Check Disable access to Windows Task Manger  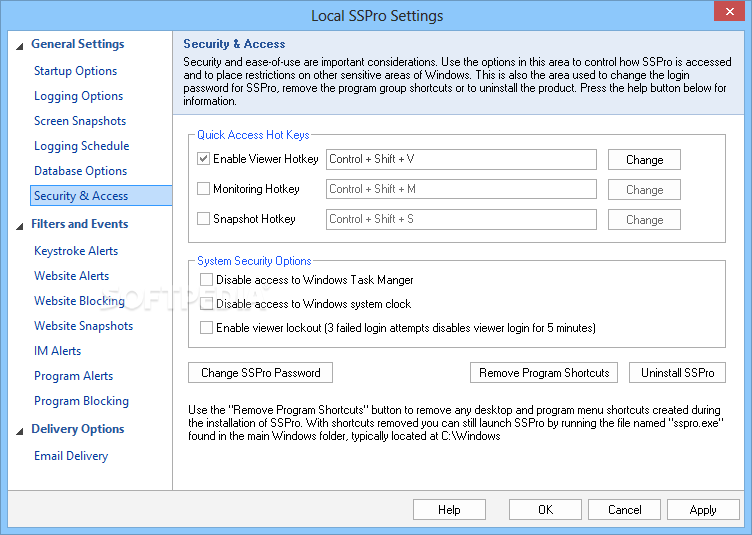(206, 279)
